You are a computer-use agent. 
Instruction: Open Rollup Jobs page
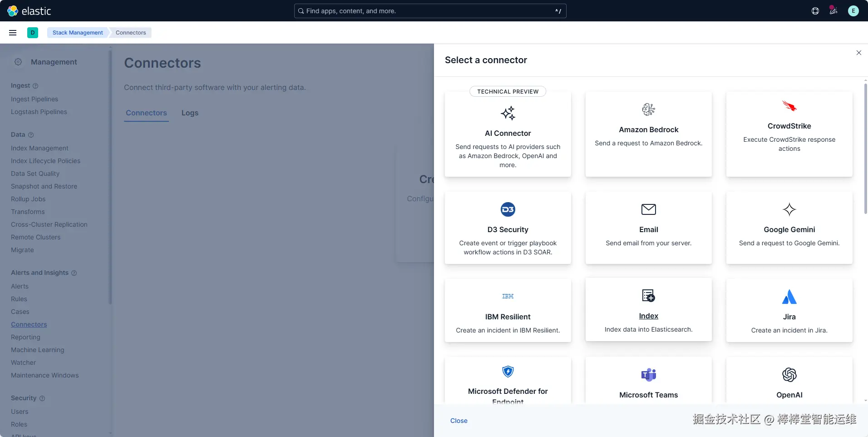point(28,199)
